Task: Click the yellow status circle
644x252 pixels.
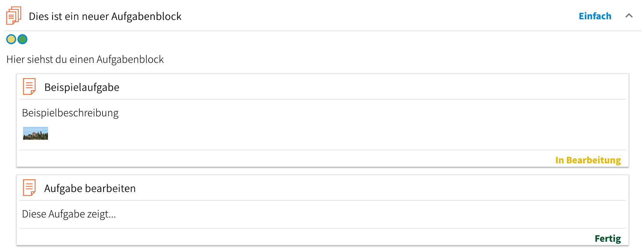Action: coord(11,39)
